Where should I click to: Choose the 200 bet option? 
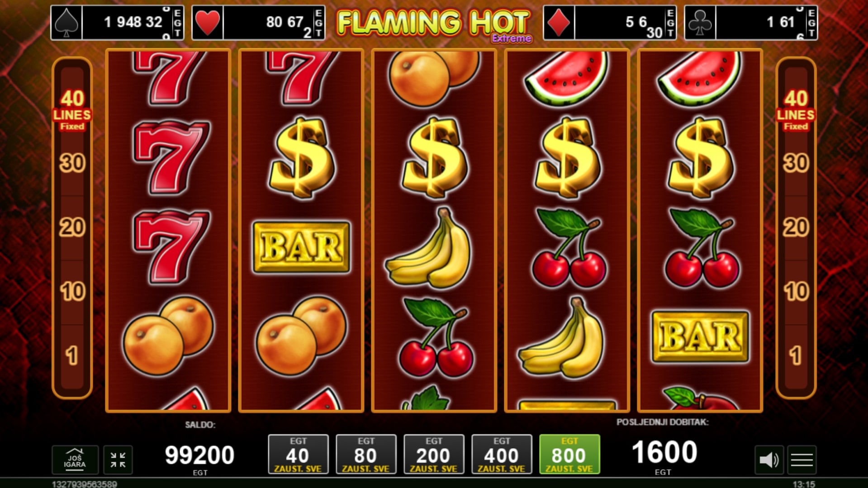(434, 454)
